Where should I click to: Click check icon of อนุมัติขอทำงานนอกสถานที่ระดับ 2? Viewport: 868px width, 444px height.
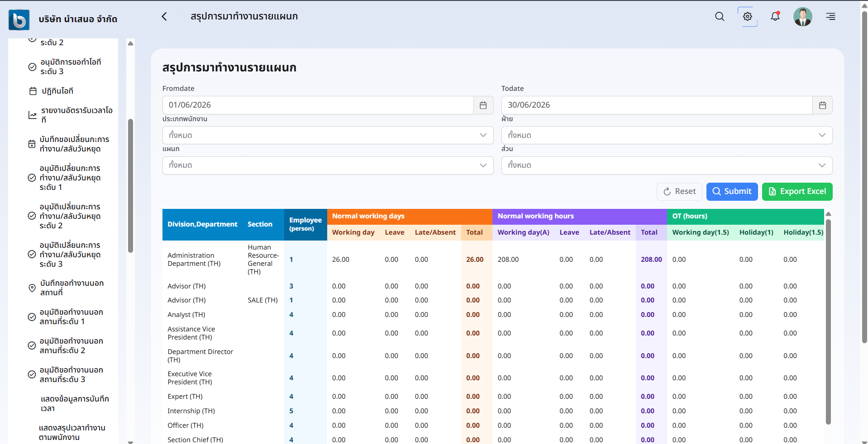32,345
